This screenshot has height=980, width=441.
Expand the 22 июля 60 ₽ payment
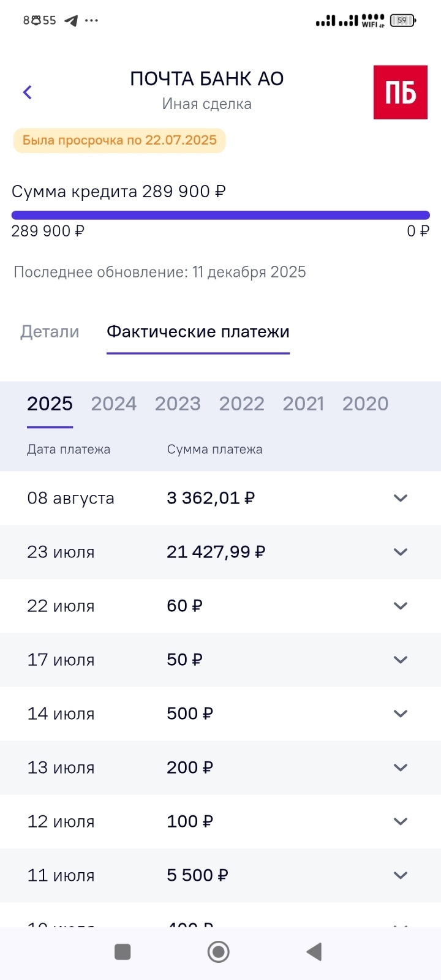(400, 606)
